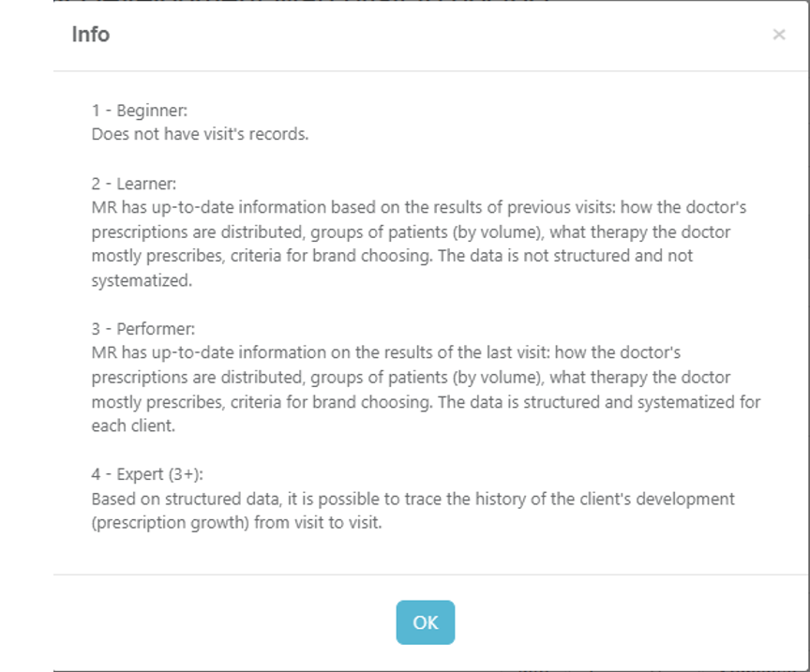
Task: Close the Info dialog with the X
Action: pyautogui.click(x=779, y=35)
